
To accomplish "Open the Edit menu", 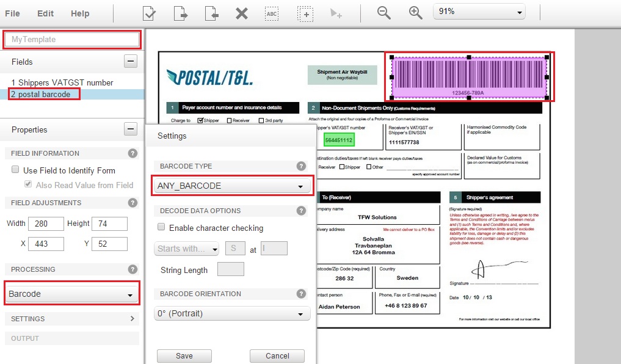I will (45, 13).
